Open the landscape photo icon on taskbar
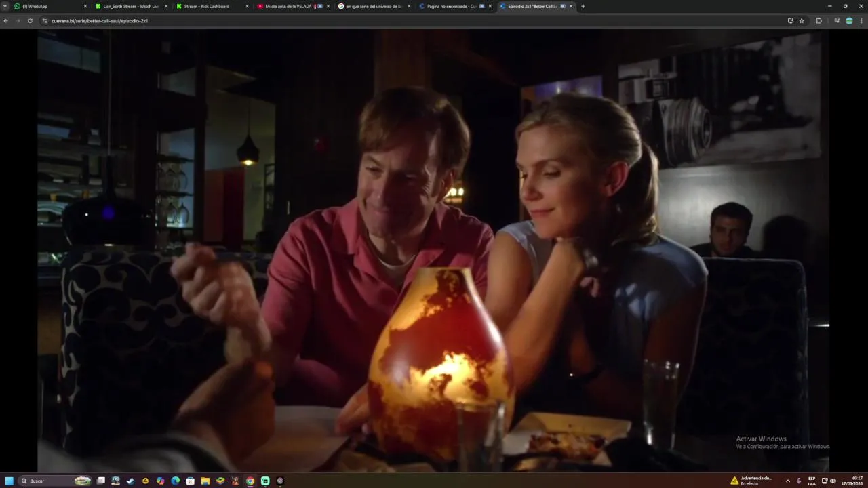The width and height of the screenshot is (868, 488). (x=115, y=481)
